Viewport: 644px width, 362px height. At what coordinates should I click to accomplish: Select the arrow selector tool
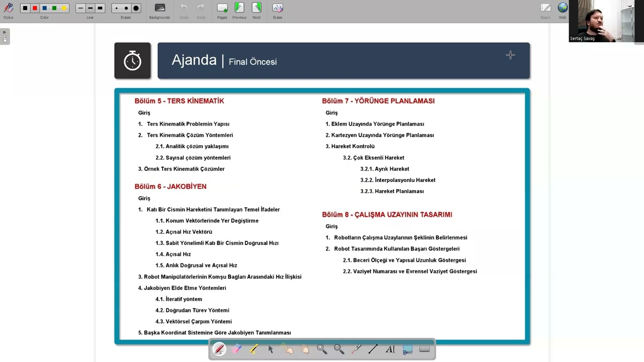(x=271, y=349)
